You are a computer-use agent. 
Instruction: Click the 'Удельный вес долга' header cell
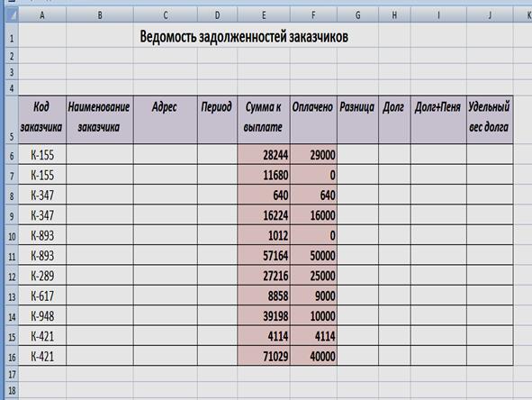coord(490,120)
